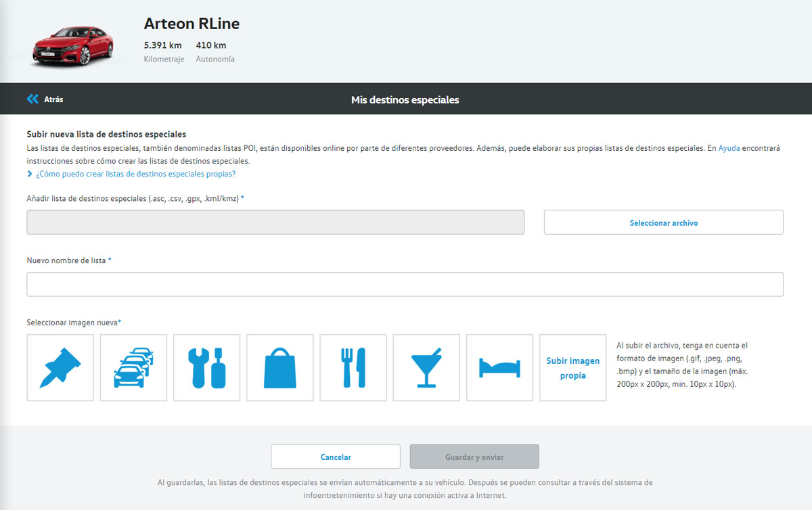
Task: Select the cocktail glass bar icon
Action: point(426,368)
